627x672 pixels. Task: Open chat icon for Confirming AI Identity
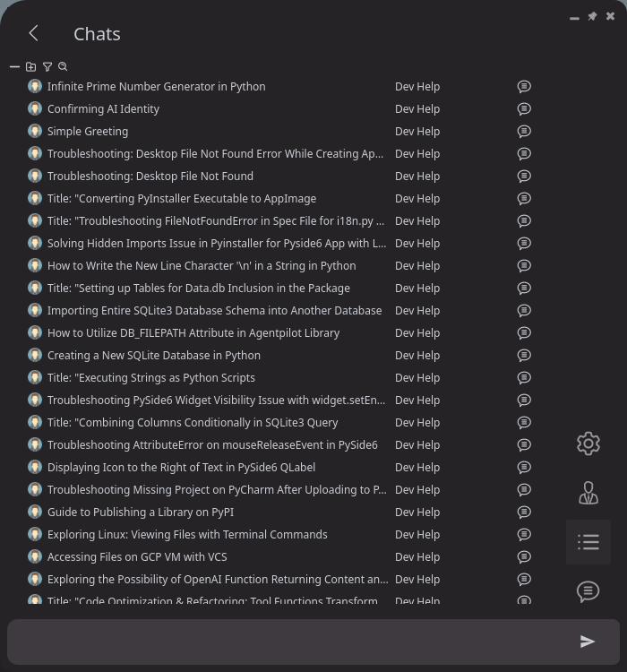pyautogui.click(x=524, y=109)
